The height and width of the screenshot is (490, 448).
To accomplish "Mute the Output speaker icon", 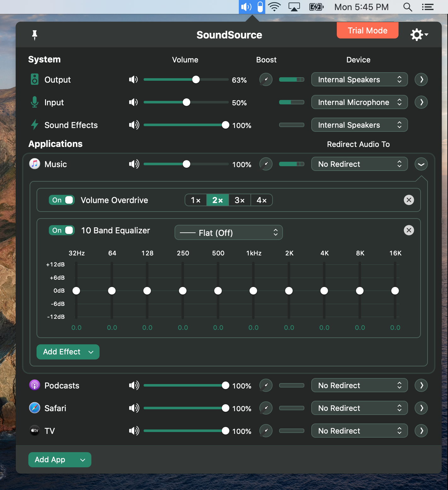I will 134,79.
